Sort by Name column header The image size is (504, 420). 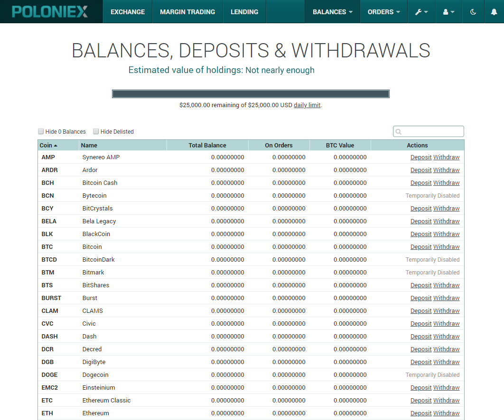pyautogui.click(x=123, y=145)
